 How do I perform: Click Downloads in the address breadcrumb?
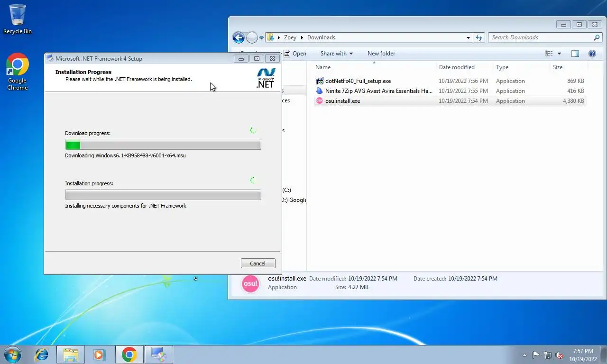tap(321, 37)
